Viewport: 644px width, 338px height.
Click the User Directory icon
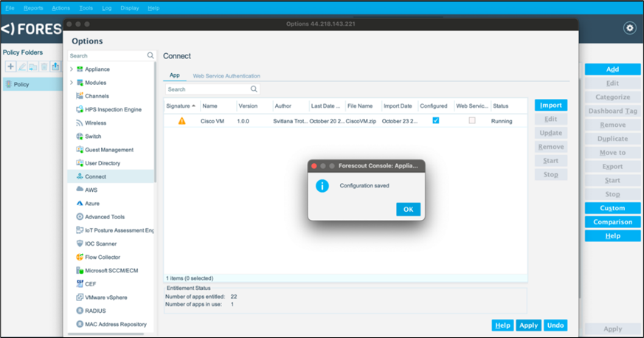80,163
